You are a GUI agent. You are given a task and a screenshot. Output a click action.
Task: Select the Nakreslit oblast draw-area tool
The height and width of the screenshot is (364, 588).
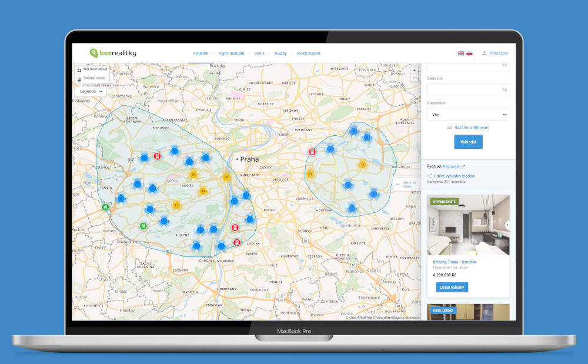(92, 69)
